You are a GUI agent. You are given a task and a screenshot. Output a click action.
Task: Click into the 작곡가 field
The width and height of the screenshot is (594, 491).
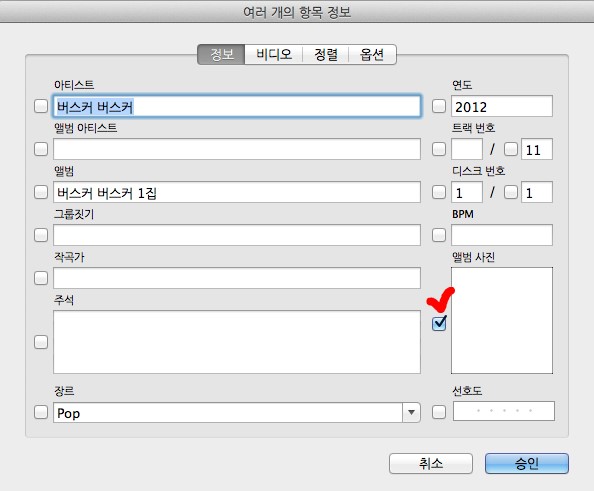pos(237,278)
